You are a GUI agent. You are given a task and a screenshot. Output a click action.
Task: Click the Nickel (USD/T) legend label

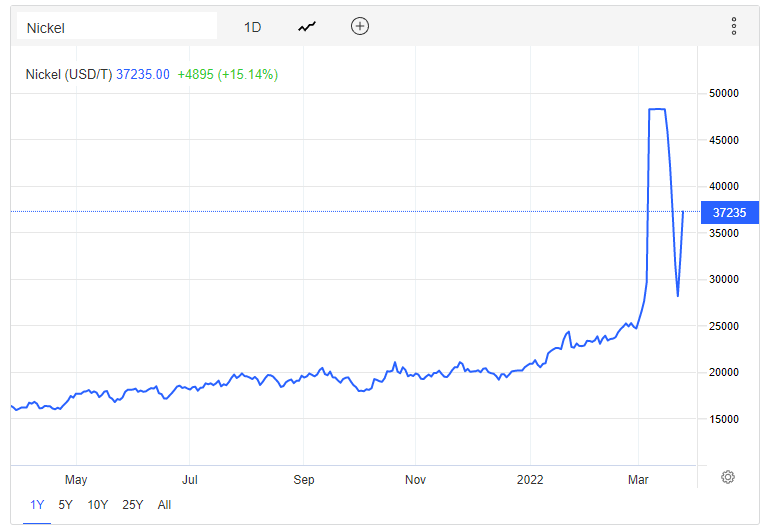point(69,74)
